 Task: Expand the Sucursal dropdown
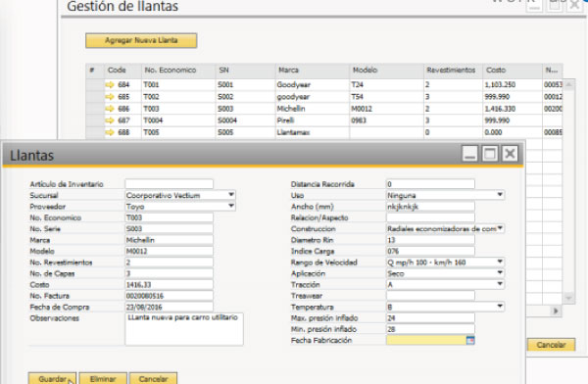point(231,195)
